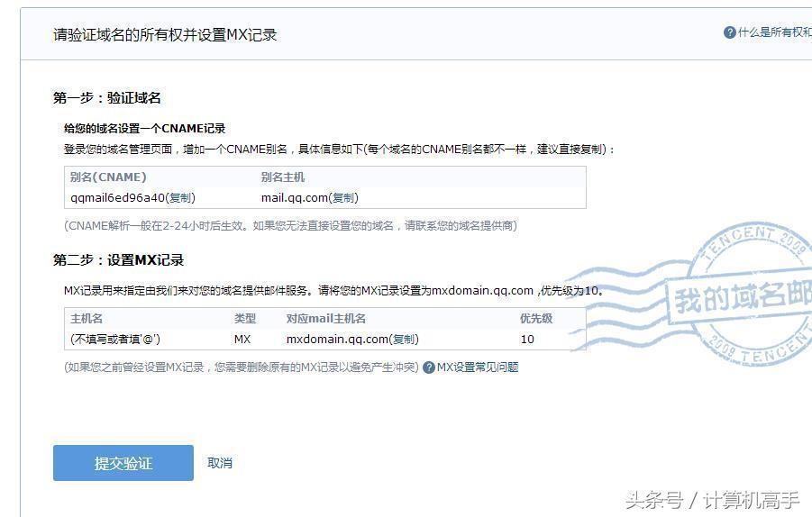Click the 对应mail主机名 column header

[325, 319]
